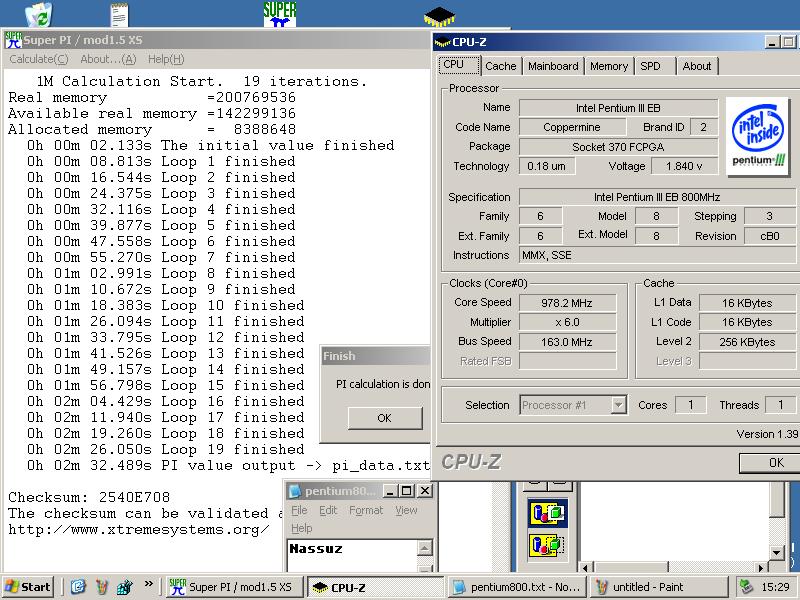
Task: Switch to the Memory tab
Action: click(x=609, y=66)
